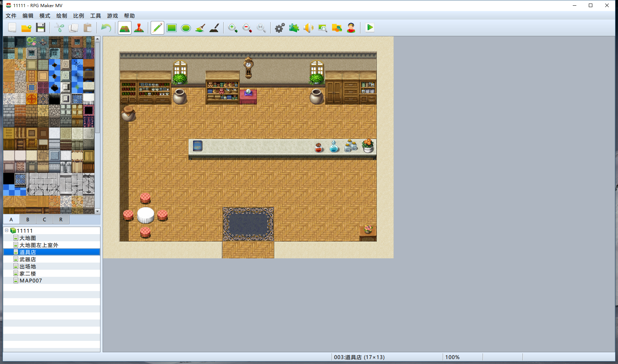Click the tileset palette scroll down arrow
The width and height of the screenshot is (618, 364).
tap(98, 211)
